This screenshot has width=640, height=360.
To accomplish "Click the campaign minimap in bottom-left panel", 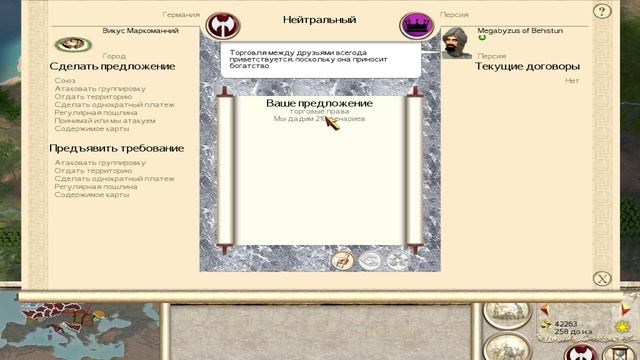I will coord(80,331).
